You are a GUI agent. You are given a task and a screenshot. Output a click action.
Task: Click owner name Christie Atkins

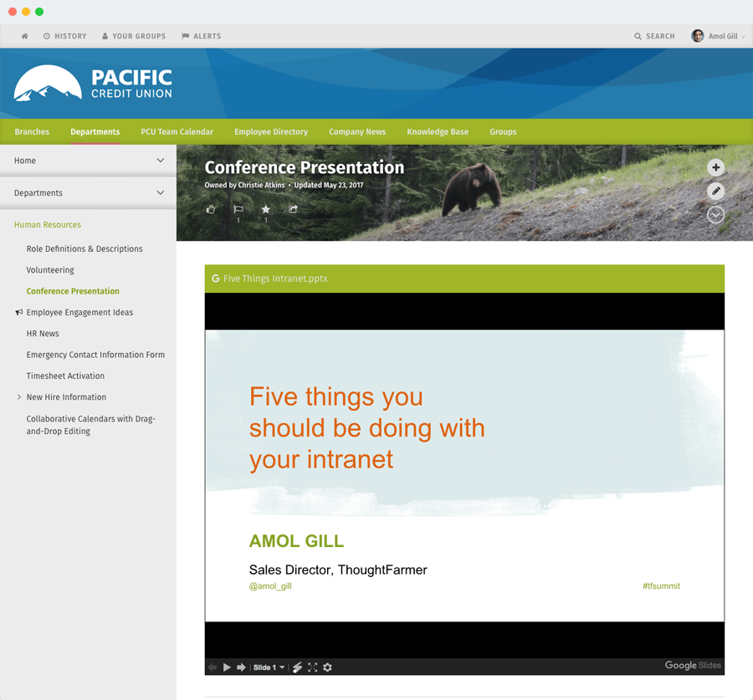(x=261, y=185)
